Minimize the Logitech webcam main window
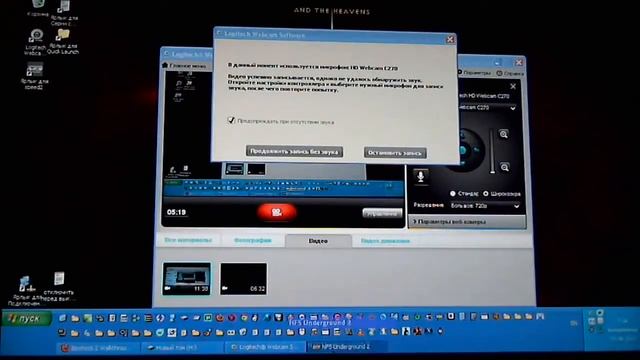 coord(497,62)
